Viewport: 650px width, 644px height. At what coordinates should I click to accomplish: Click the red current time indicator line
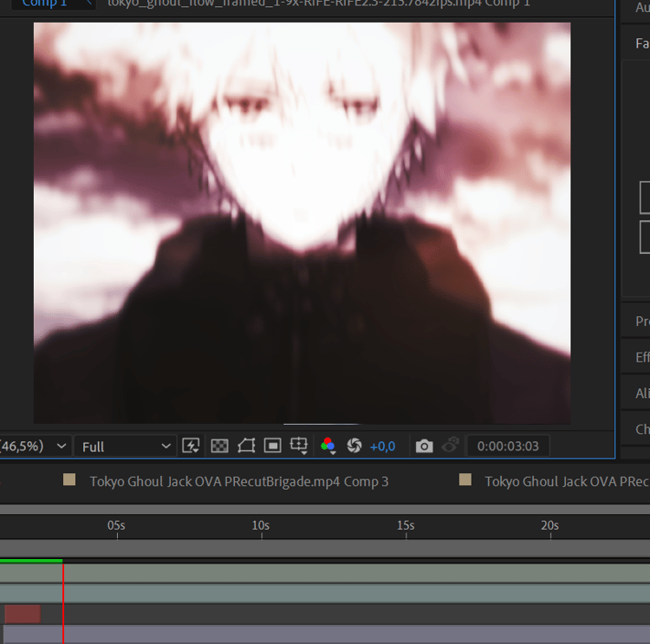63,603
